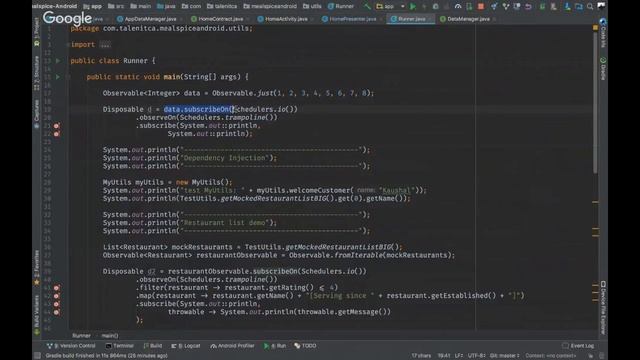Expand the folded import statements
This screenshot has width=640, height=360.
(x=105, y=44)
